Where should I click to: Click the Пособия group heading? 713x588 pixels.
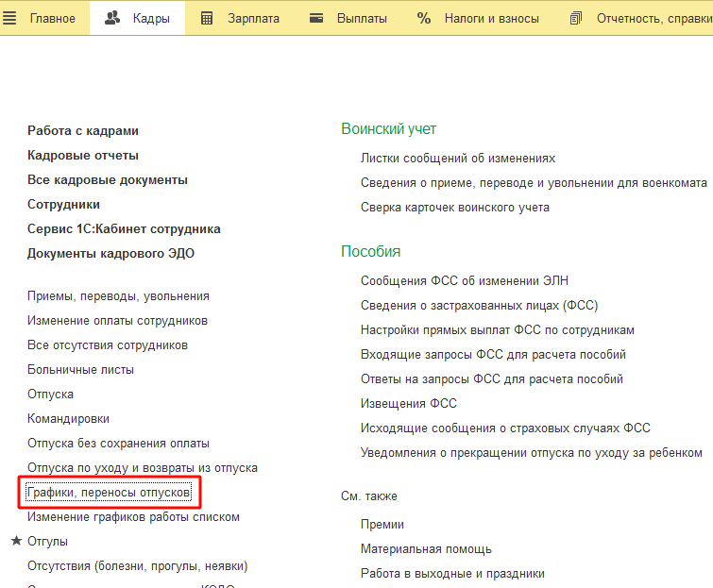click(370, 252)
